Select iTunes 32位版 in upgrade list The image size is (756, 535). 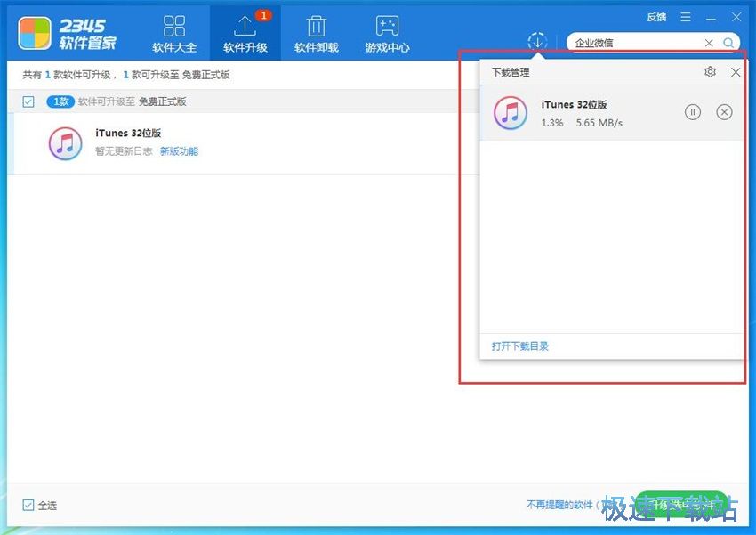click(x=128, y=133)
